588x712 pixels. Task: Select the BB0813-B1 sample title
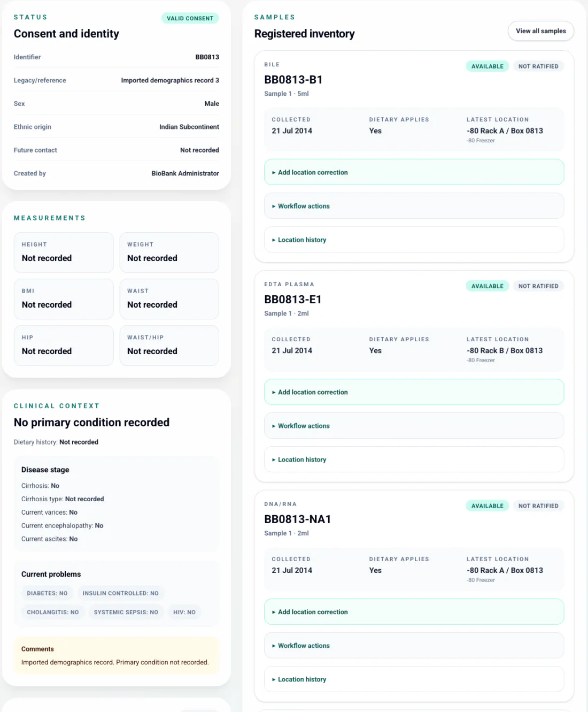pos(293,80)
